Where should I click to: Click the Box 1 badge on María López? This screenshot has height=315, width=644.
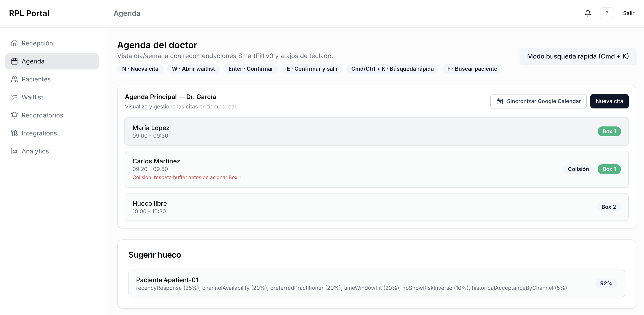(x=609, y=131)
